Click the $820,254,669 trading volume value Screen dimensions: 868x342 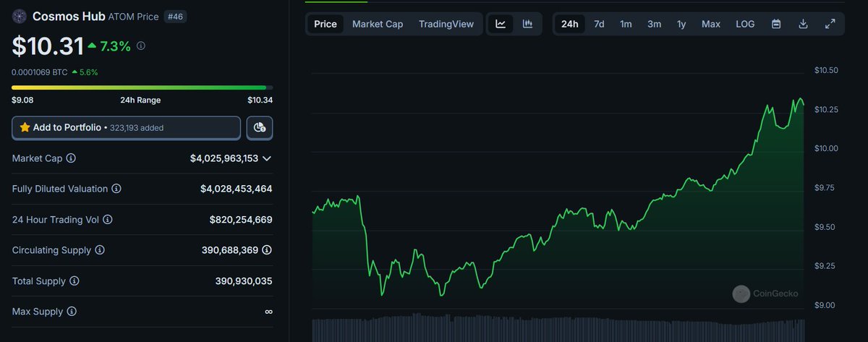241,219
